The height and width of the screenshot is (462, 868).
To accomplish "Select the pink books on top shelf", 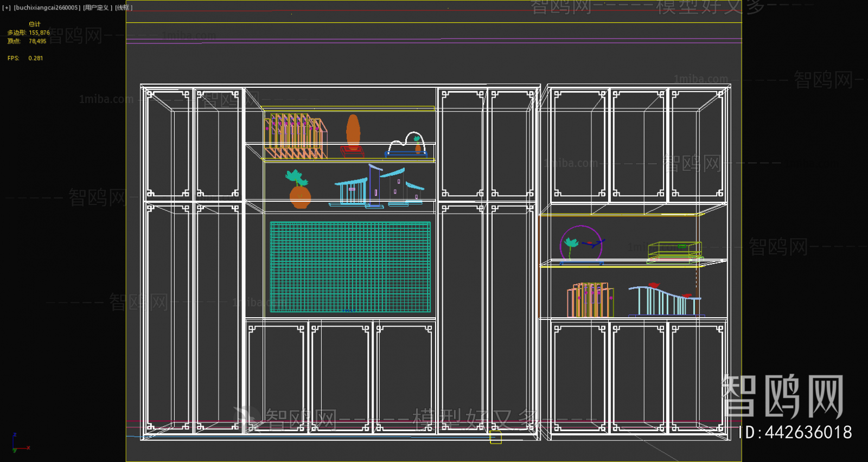I will coord(295,137).
